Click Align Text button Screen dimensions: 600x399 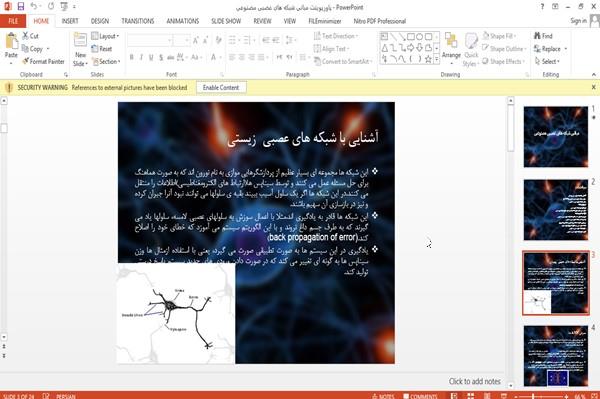click(x=331, y=49)
